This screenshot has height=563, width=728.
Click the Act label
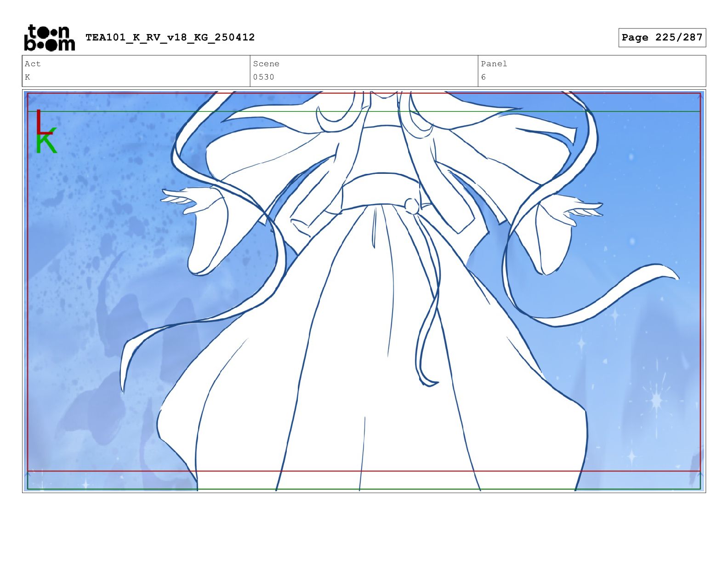(33, 64)
